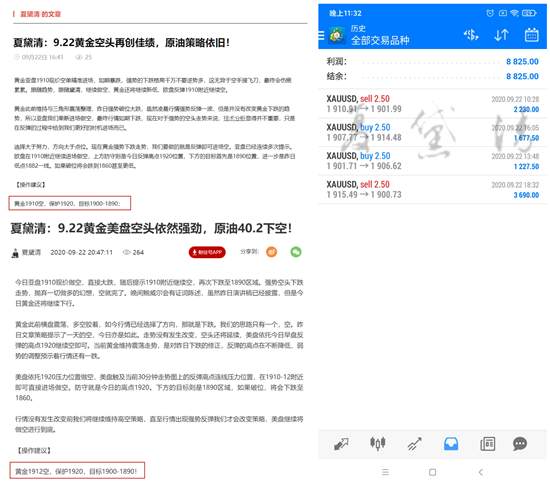Select the XAUUSD sell trade 1910.91 to 1901.99
The width and height of the screenshot is (550, 489).
coord(432,104)
